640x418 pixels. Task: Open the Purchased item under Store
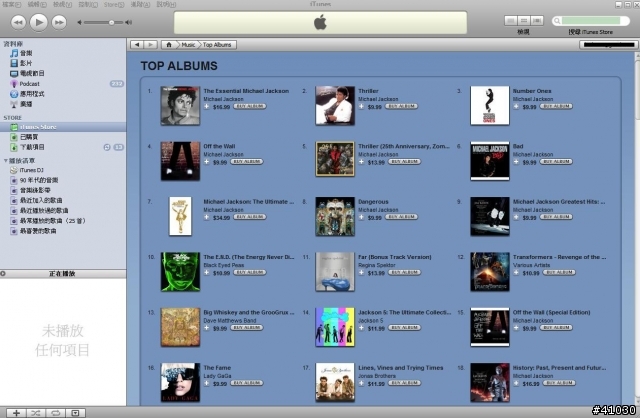[24, 137]
